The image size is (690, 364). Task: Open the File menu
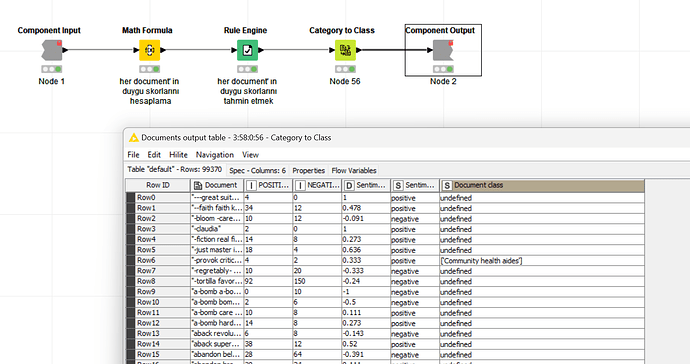coord(133,155)
